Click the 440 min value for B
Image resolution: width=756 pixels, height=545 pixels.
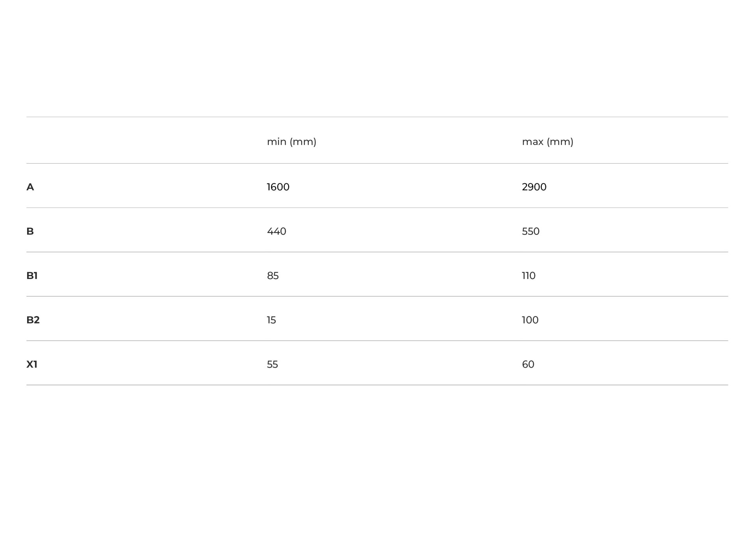pos(276,231)
